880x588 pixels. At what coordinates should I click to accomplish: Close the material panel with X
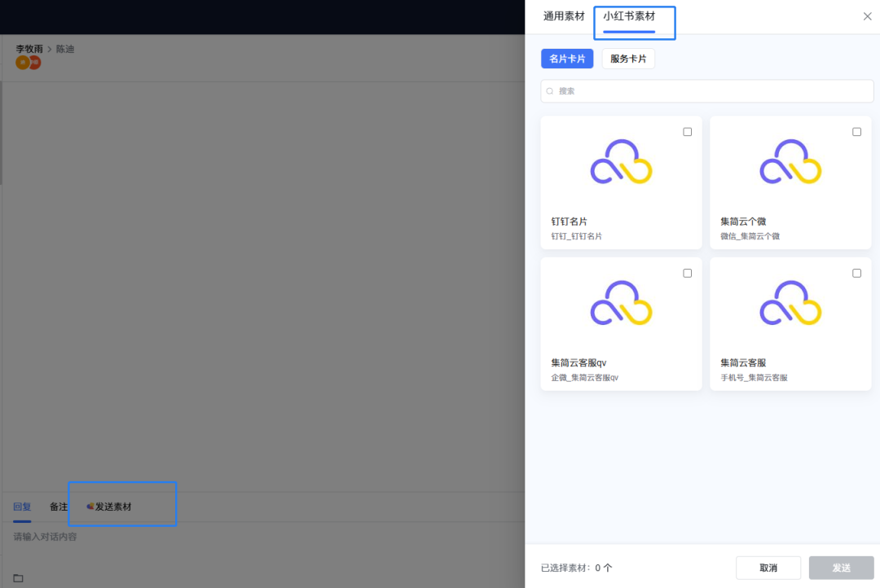(867, 16)
